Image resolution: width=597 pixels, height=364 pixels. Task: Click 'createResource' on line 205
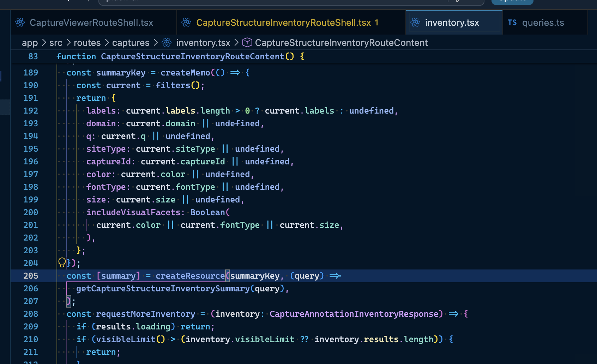coord(190,276)
